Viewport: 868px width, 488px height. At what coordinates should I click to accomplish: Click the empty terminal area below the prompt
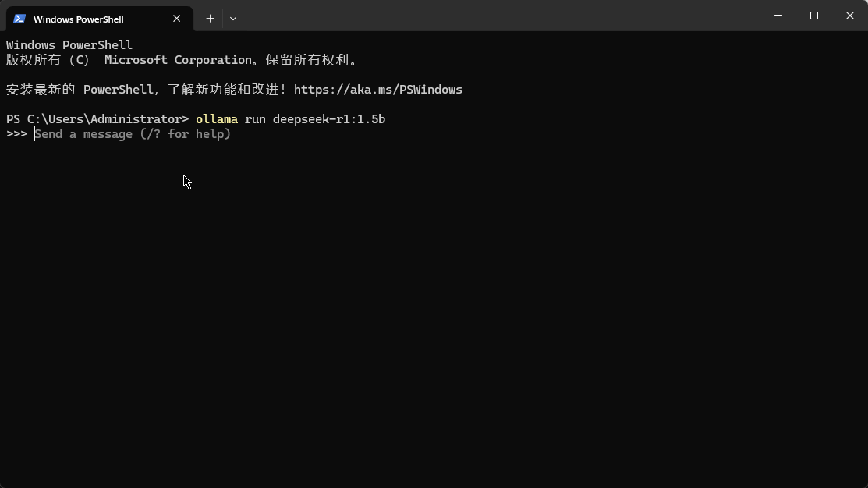434,312
